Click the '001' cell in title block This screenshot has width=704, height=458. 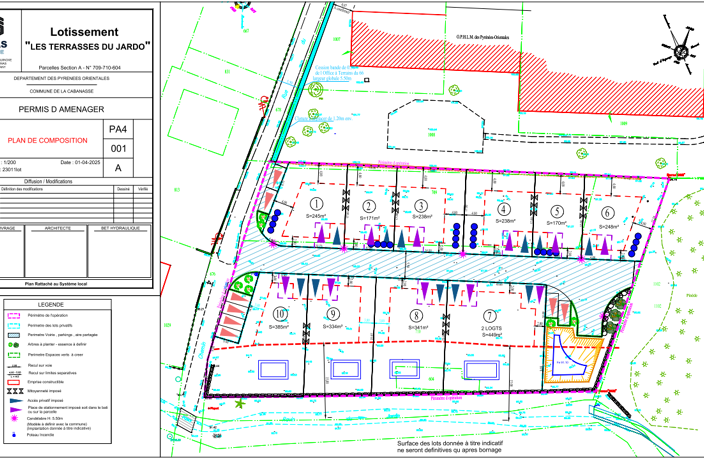pos(118,149)
